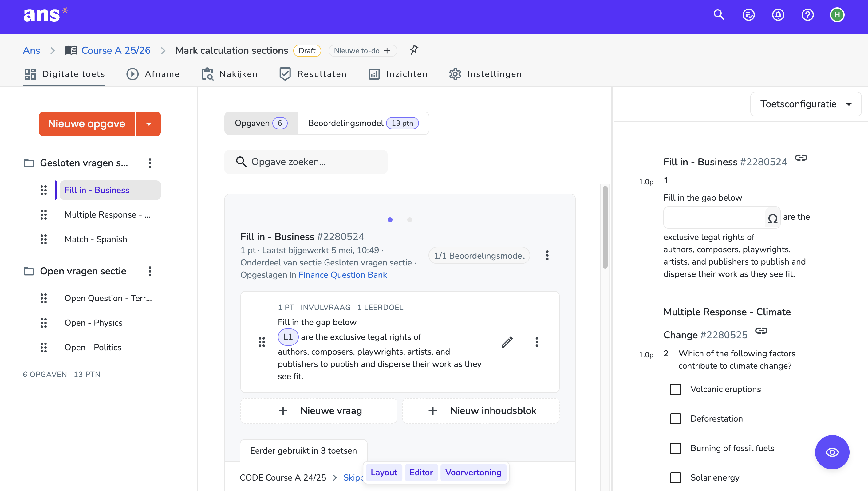Click the link icon beside Change #2280525
This screenshot has width=868, height=491.
(x=761, y=331)
